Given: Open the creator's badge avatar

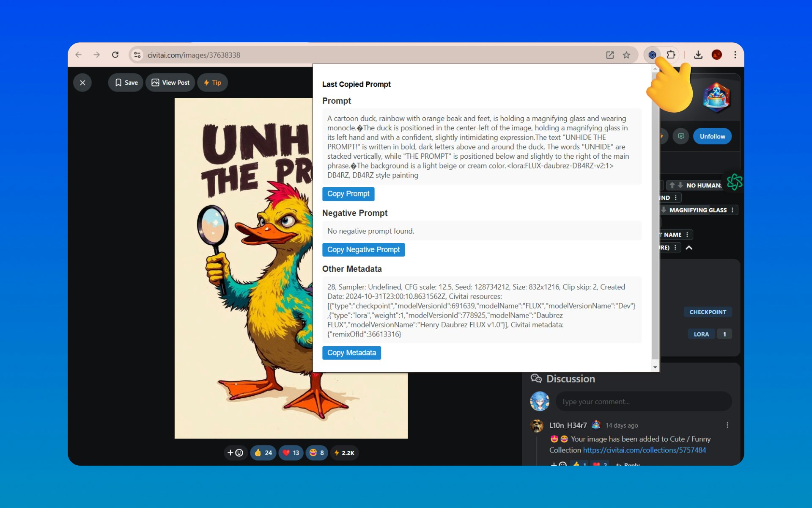Looking at the screenshot, I should (x=716, y=98).
